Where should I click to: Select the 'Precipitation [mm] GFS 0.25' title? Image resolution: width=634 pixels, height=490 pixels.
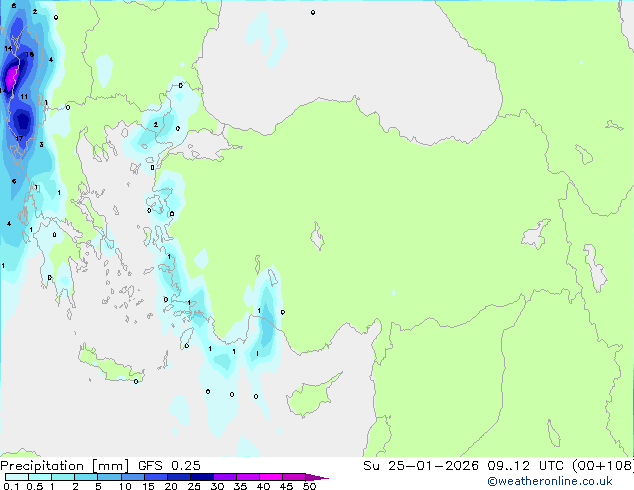100,466
